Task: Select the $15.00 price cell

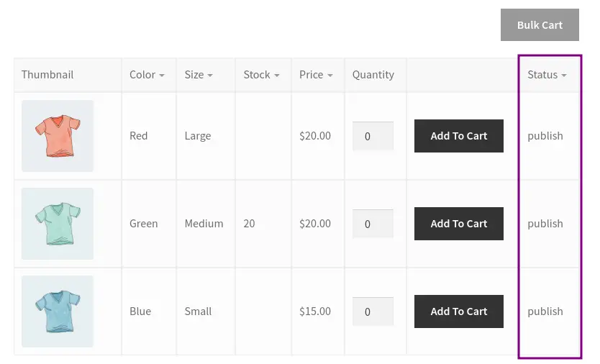Action: point(315,311)
